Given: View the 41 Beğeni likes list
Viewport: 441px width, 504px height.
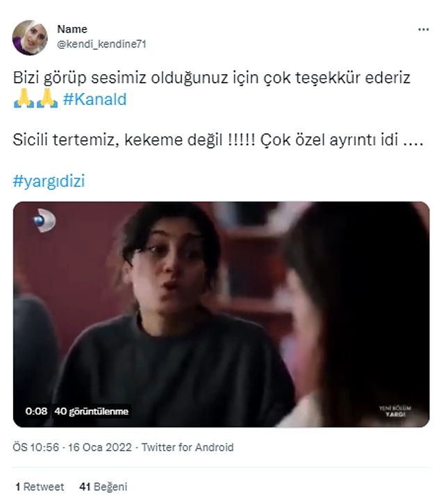Looking at the screenshot, I should tap(103, 487).
